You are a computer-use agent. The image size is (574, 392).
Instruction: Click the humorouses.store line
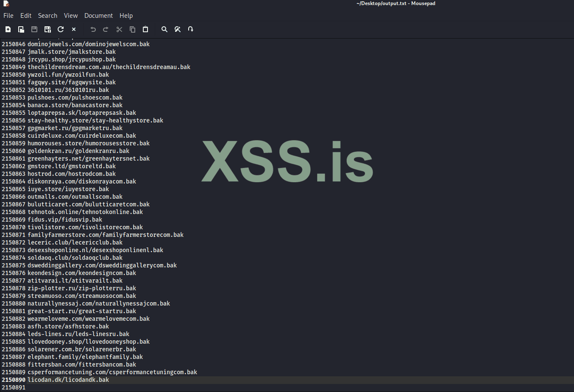(x=89, y=143)
